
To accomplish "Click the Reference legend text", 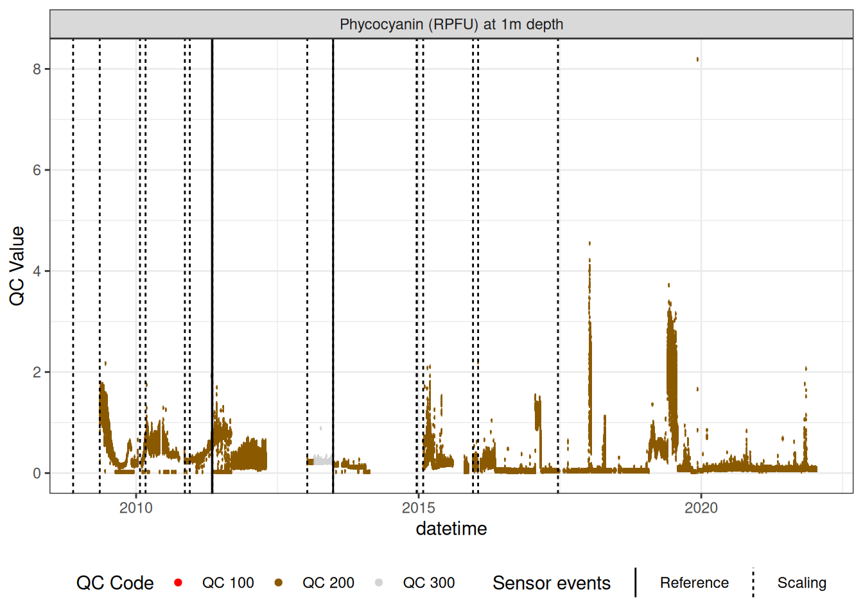I will point(694,583).
